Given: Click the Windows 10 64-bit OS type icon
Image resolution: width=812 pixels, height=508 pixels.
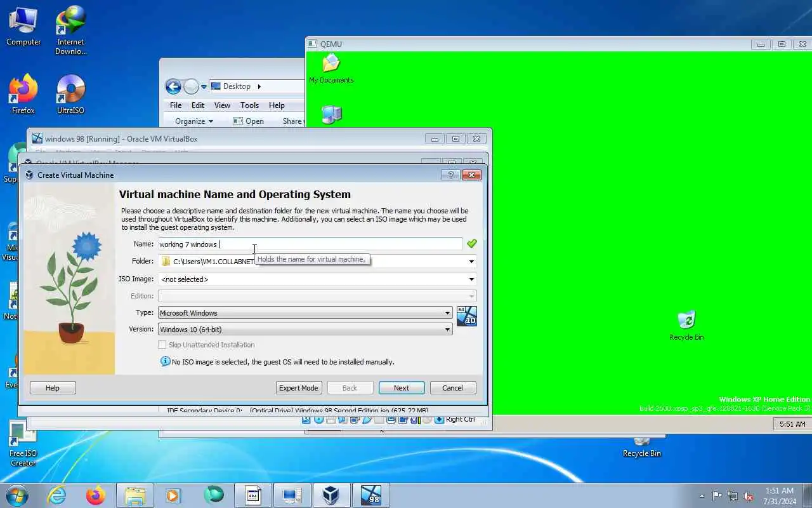Looking at the screenshot, I should pyautogui.click(x=466, y=316).
